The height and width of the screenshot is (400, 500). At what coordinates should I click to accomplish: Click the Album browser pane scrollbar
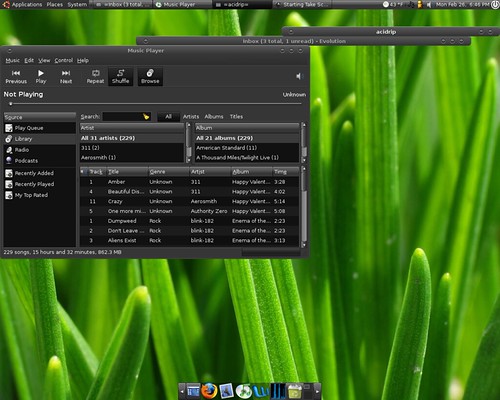(304, 143)
